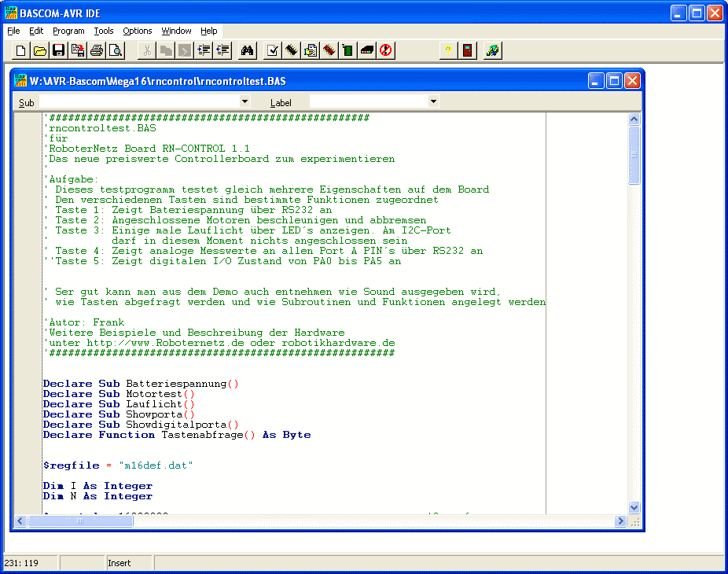Create a new file with toolbar icon
This screenshot has width=728, height=574.
pos(20,50)
